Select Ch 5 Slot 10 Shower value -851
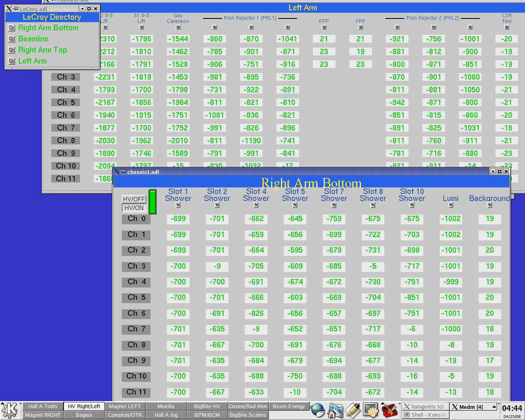The height and width of the screenshot is (420, 525). tap(412, 298)
